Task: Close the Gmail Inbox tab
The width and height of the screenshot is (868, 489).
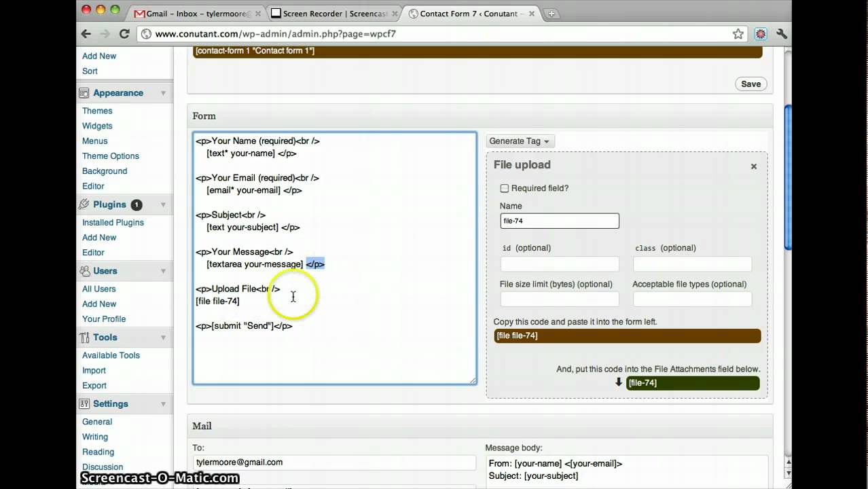Action: [x=258, y=14]
